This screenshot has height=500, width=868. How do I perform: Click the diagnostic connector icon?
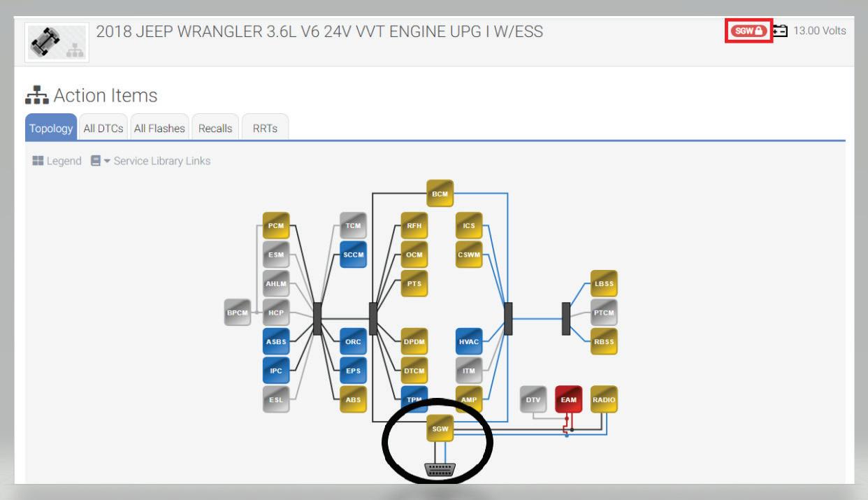click(440, 469)
